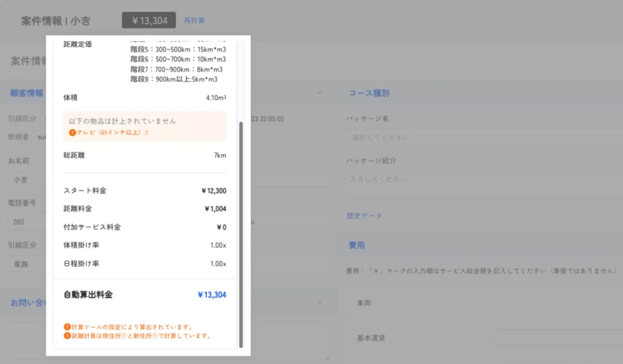Click the 体積掛け率 value 1.00x
Screen dimensions: 623x364
click(x=218, y=246)
